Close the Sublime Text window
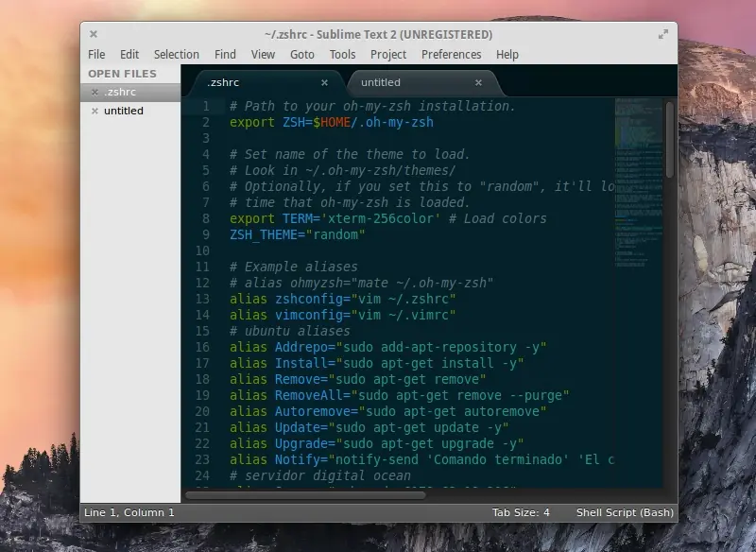756x552 pixels. [94, 34]
